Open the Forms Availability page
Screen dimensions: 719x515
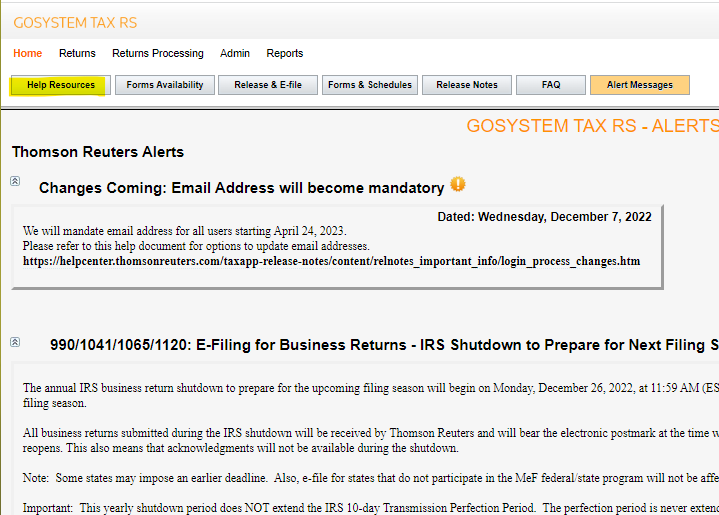pyautogui.click(x=165, y=85)
